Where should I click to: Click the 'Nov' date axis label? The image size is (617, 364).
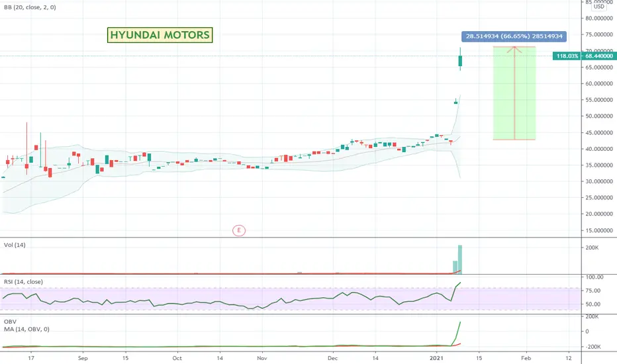(x=262, y=358)
